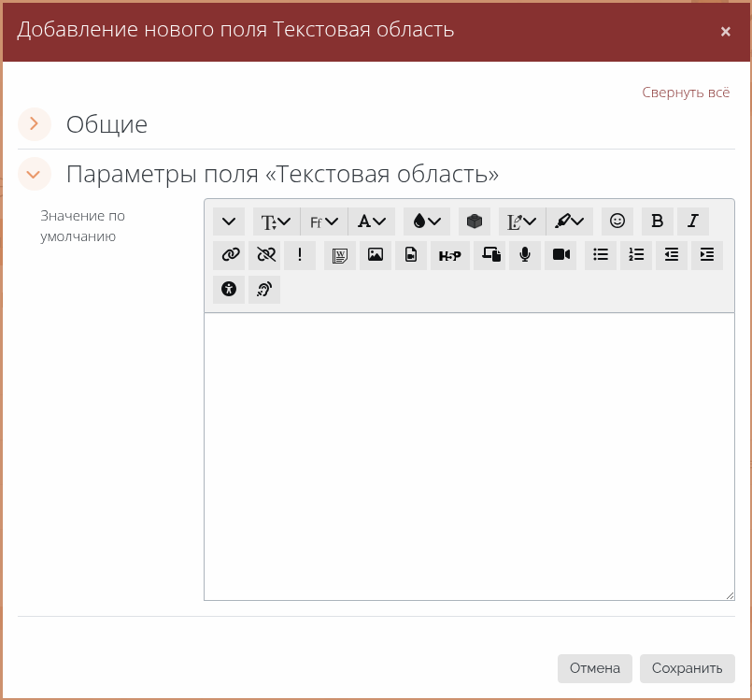Open the font color droplet dropdown
This screenshot has height=700, width=752.
[426, 221]
